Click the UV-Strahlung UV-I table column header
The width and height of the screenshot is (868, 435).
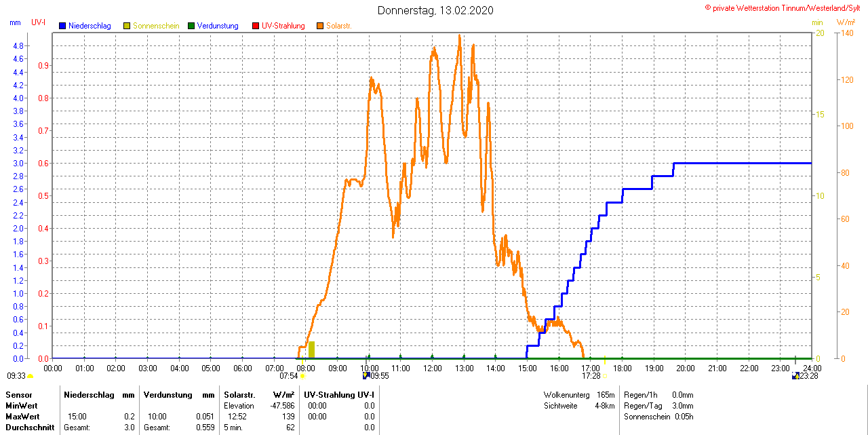coord(339,394)
